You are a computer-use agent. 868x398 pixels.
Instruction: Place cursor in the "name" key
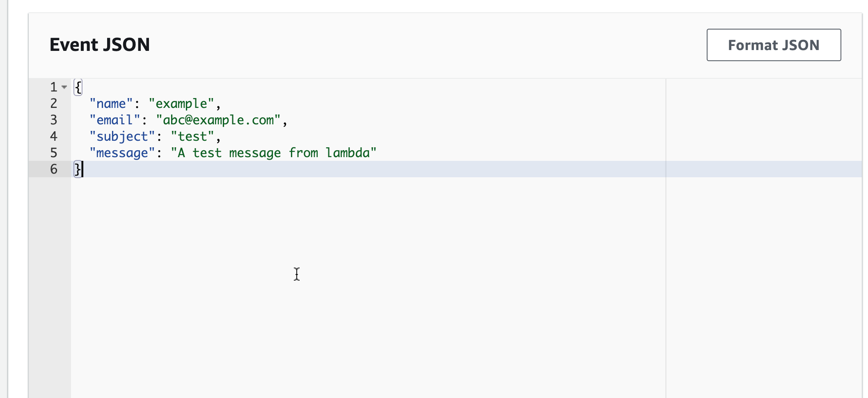tap(111, 104)
